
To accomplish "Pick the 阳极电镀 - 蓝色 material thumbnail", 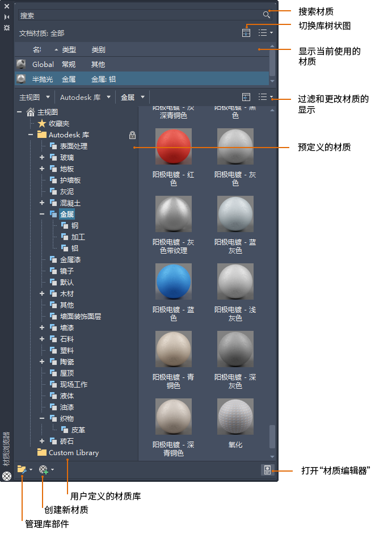I will click(x=174, y=281).
